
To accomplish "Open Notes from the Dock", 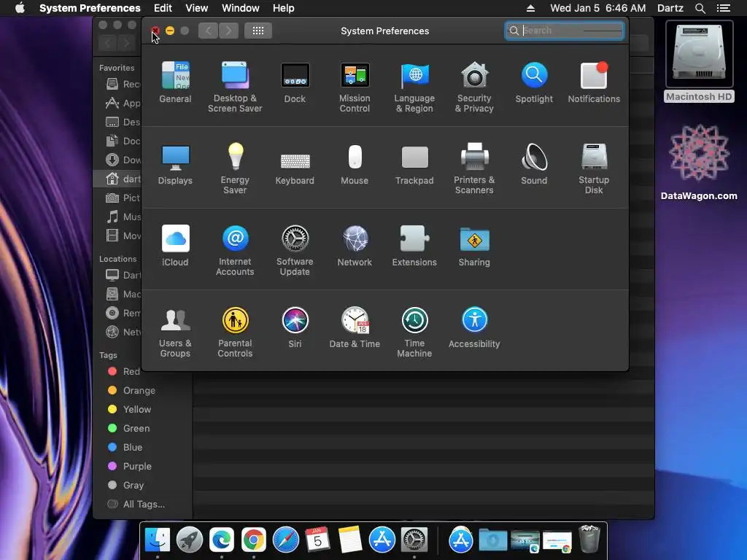I will click(350, 540).
